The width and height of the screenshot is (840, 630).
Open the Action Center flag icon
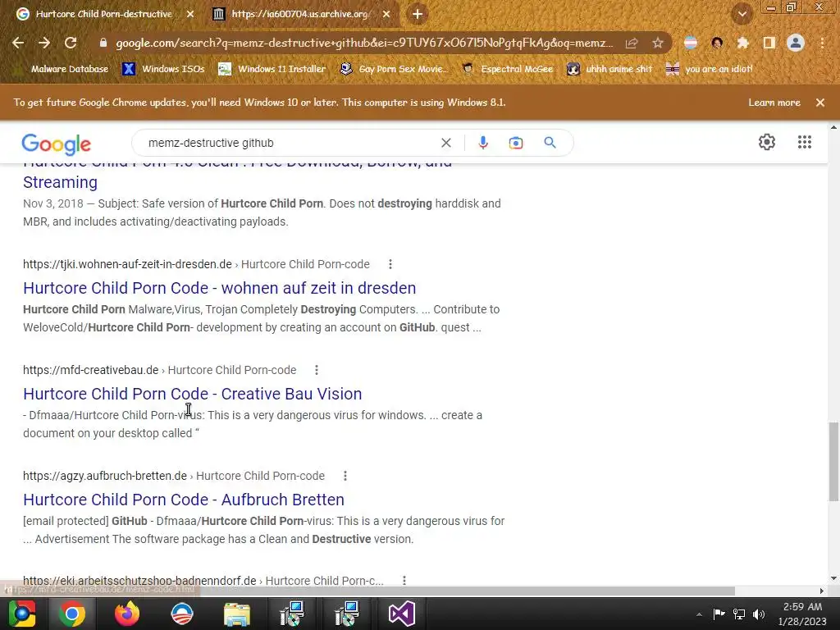click(x=719, y=614)
